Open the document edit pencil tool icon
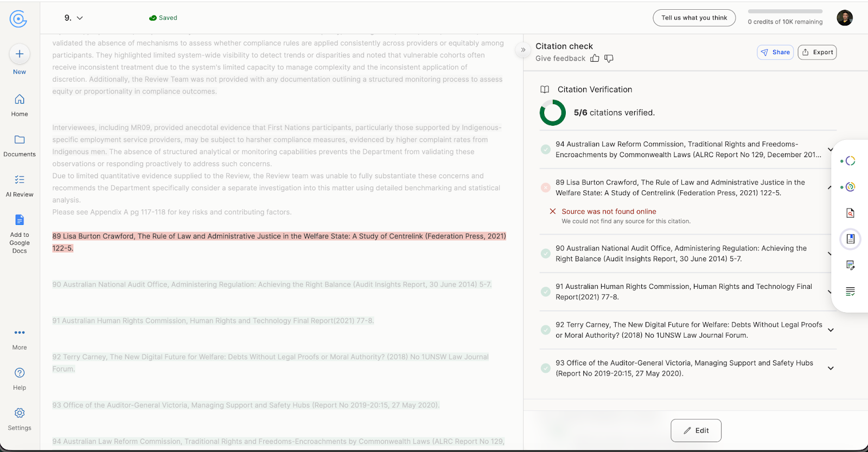Viewport: 868px width, 452px height. pyautogui.click(x=850, y=265)
